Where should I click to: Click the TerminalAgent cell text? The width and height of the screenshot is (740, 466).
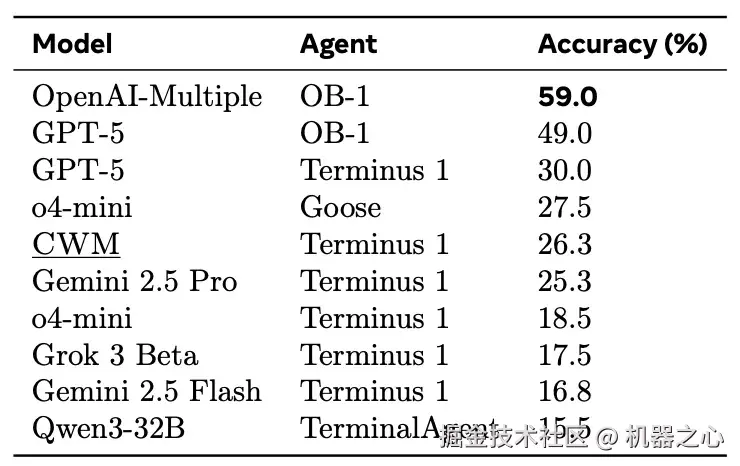pos(380,428)
